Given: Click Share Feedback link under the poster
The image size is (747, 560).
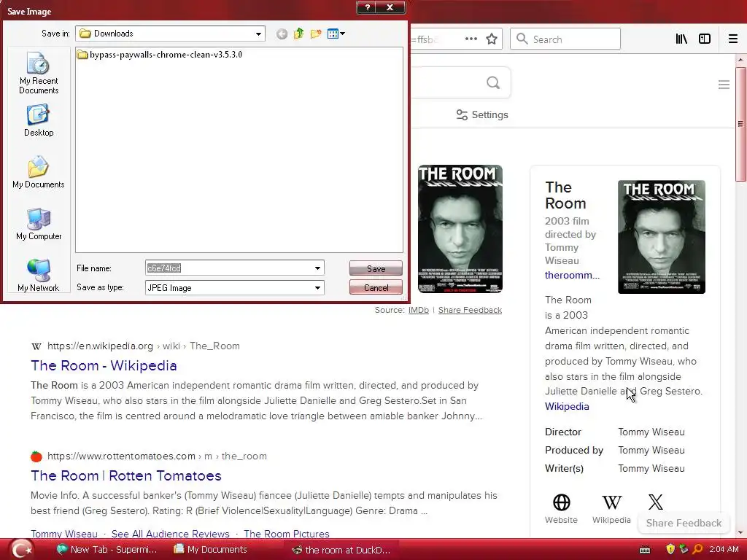Looking at the screenshot, I should [470, 310].
